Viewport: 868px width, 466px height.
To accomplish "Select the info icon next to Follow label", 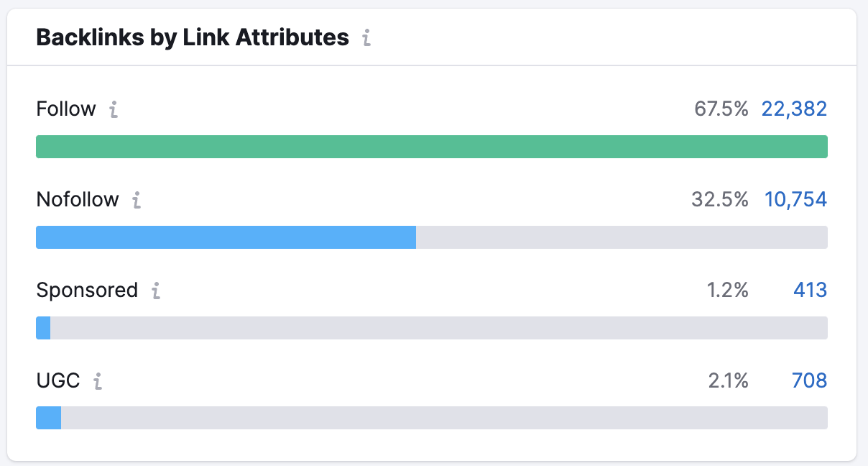I will click(113, 109).
